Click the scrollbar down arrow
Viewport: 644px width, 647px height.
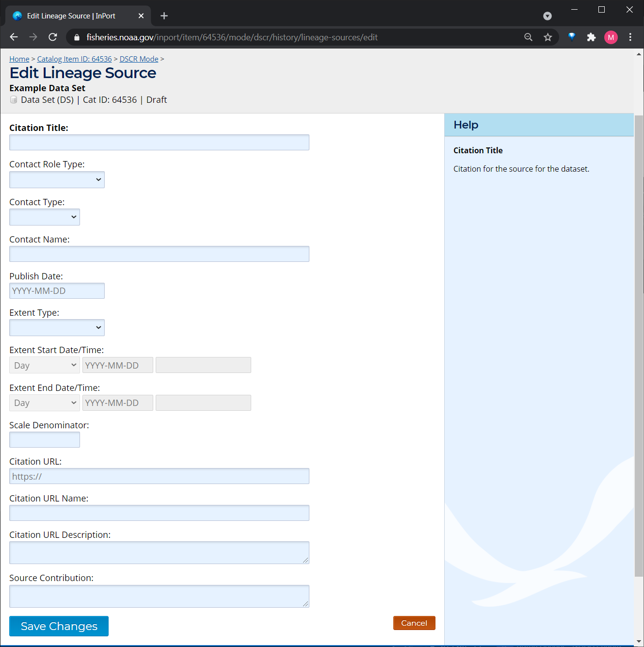639,642
